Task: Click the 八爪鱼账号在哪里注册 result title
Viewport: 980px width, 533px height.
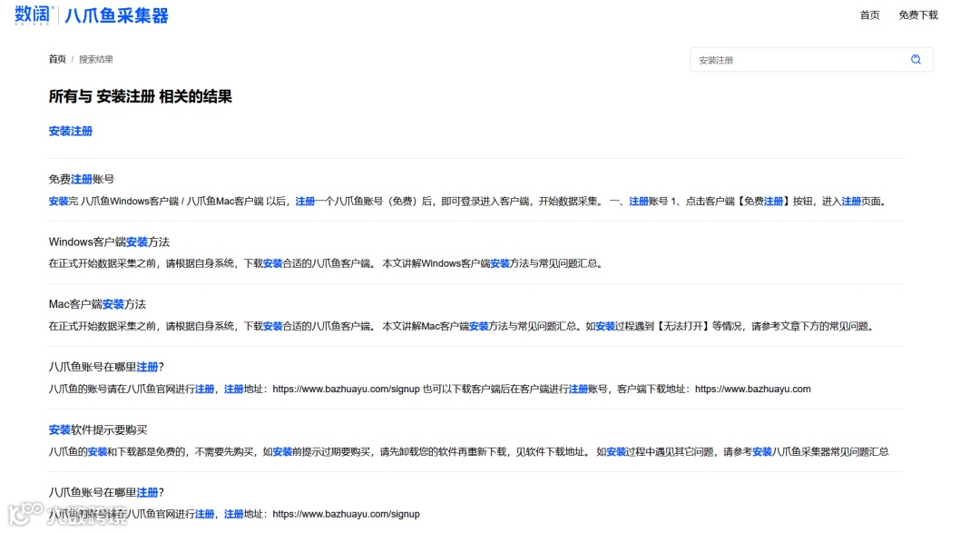Action: point(104,367)
